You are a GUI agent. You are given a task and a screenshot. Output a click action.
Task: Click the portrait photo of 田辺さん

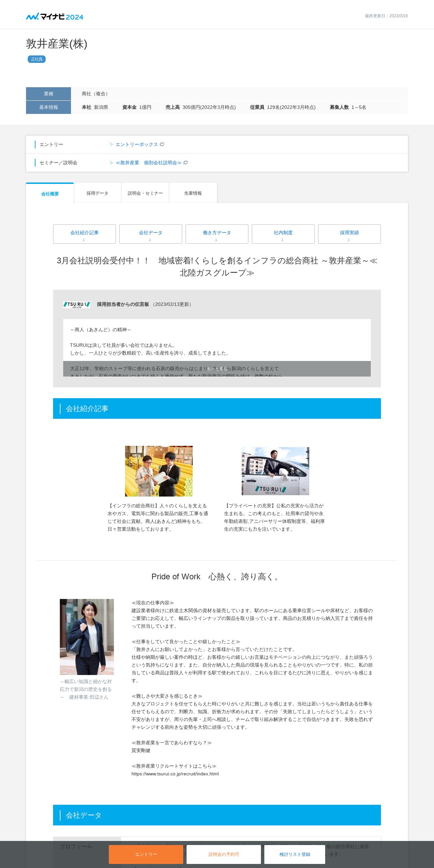pos(87,637)
